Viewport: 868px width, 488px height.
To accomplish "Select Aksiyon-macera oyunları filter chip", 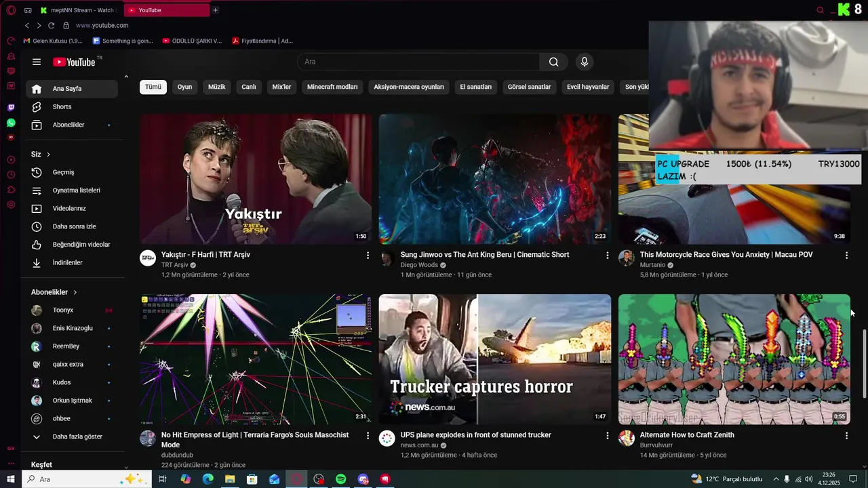I will [409, 87].
